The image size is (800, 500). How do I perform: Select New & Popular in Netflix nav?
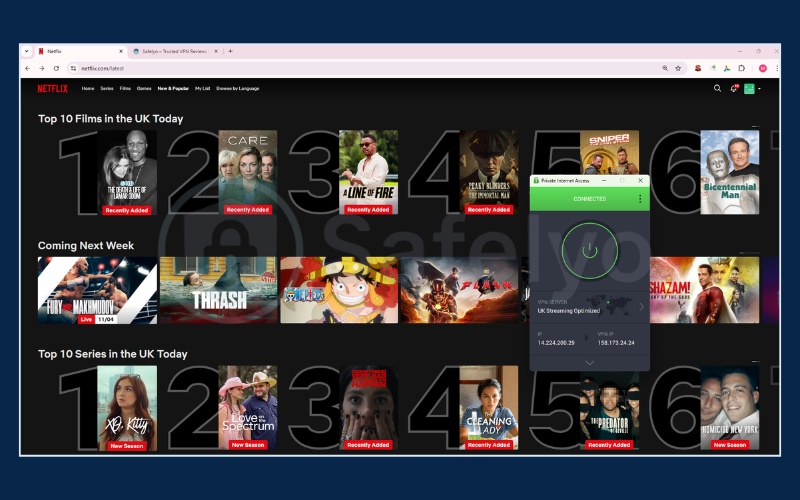[173, 89]
